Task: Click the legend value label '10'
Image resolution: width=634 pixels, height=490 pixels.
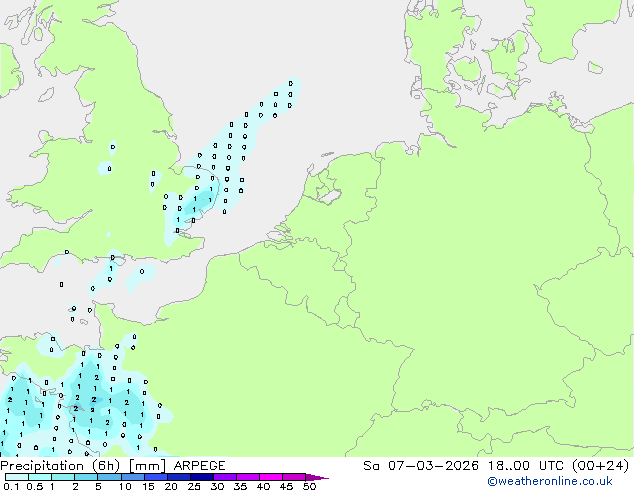Action: [125, 486]
